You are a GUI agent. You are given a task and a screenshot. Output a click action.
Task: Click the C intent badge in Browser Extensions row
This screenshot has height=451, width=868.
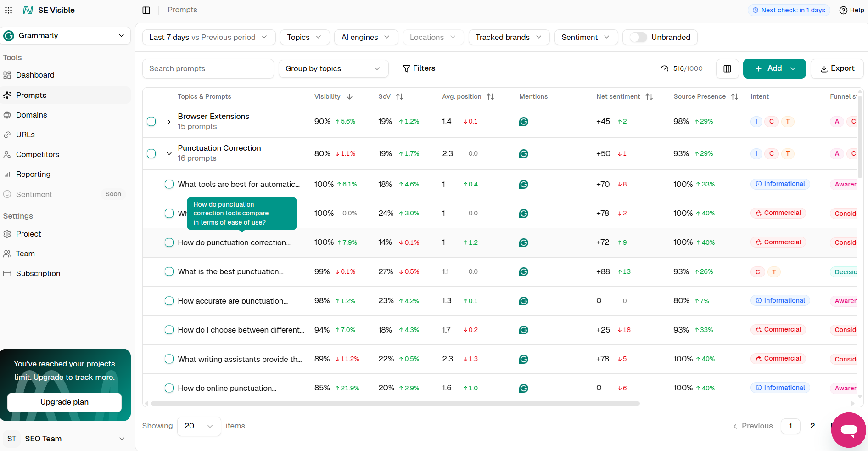772,122
